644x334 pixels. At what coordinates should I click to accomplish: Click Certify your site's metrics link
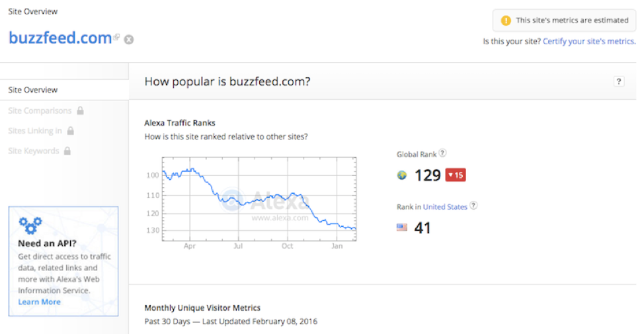[x=589, y=42]
